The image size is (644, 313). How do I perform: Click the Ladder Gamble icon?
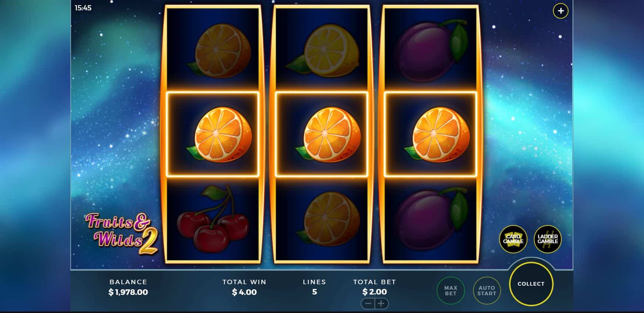[x=547, y=239]
